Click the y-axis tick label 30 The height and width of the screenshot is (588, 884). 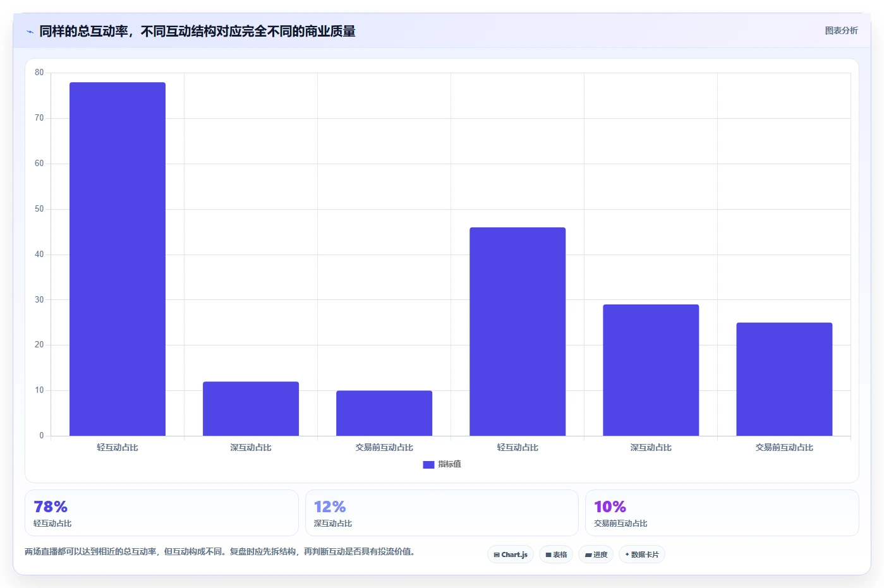pos(39,300)
